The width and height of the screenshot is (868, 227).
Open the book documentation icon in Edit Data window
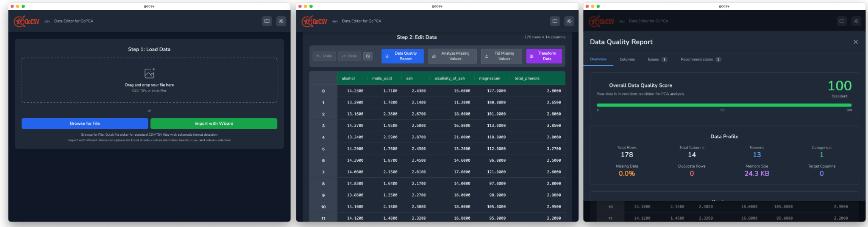click(555, 21)
